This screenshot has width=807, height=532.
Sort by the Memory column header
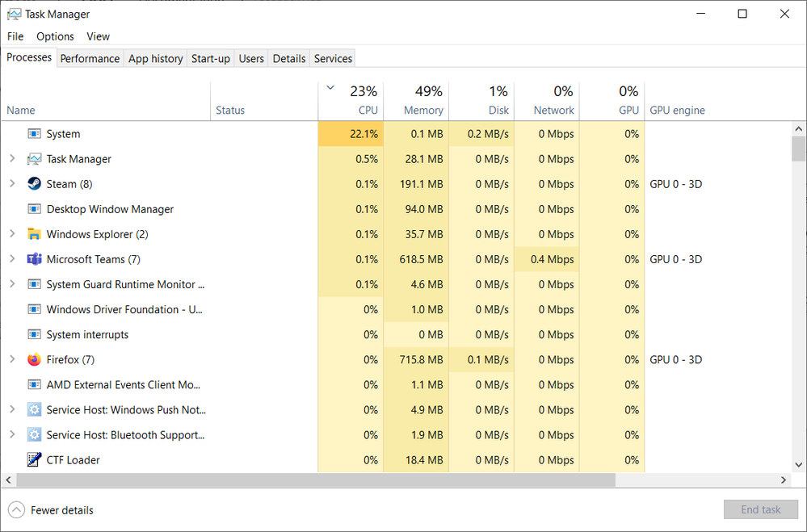tap(416, 102)
